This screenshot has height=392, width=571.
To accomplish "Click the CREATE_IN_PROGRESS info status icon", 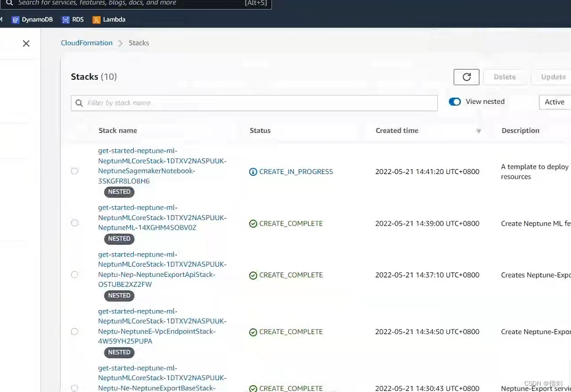I will (253, 172).
